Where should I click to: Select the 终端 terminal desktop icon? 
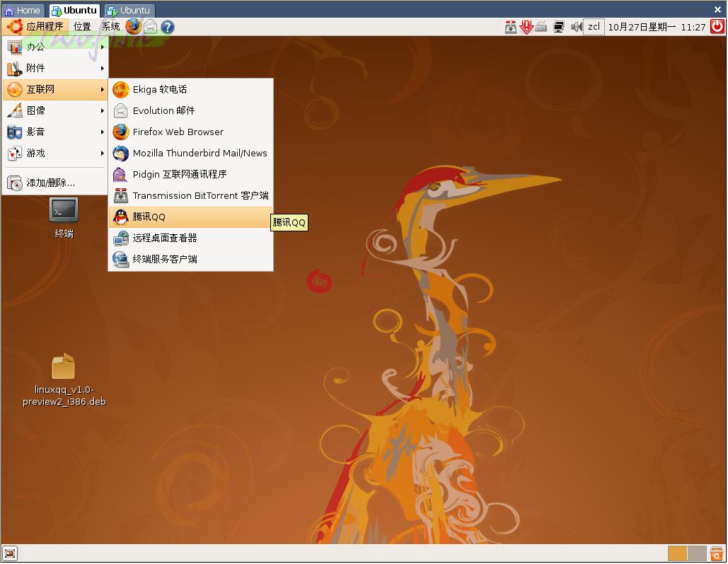tap(64, 217)
